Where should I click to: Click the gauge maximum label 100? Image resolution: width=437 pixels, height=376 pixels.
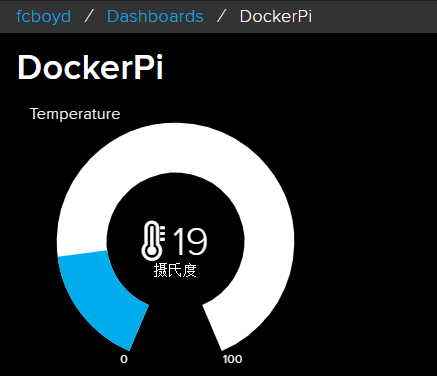coord(232,359)
